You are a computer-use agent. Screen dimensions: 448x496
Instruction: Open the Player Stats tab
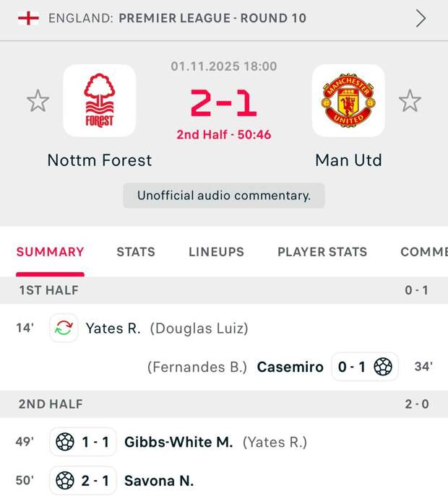tap(322, 252)
